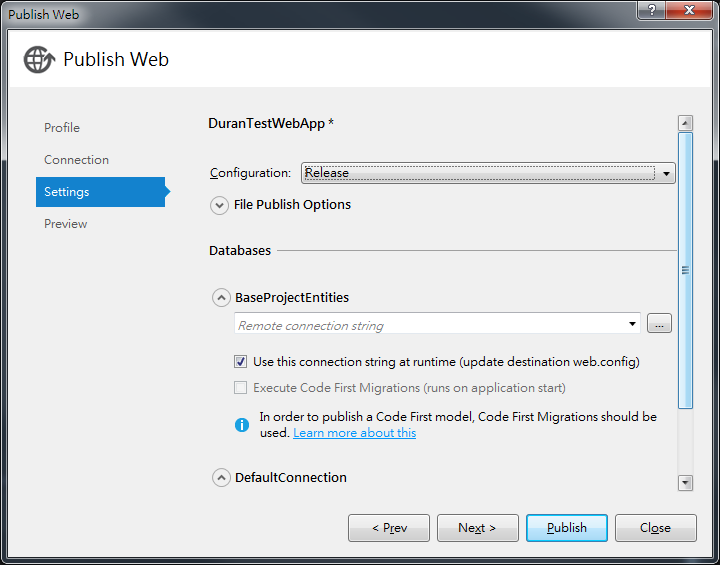Click the scrollbar down arrow
Image resolution: width=720 pixels, height=565 pixels.
tap(685, 483)
